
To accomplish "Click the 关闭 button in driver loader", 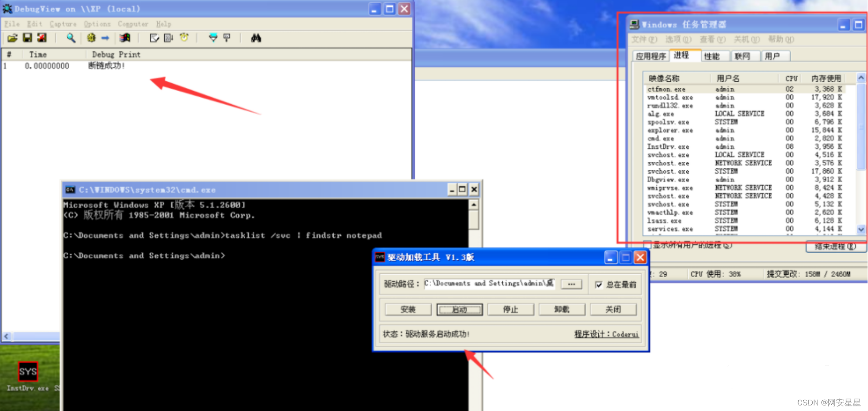I will point(613,310).
